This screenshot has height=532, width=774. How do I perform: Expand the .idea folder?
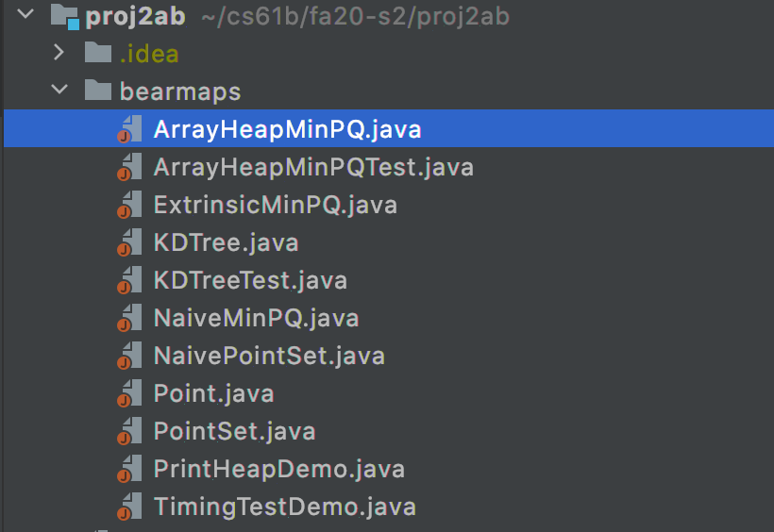(x=59, y=52)
